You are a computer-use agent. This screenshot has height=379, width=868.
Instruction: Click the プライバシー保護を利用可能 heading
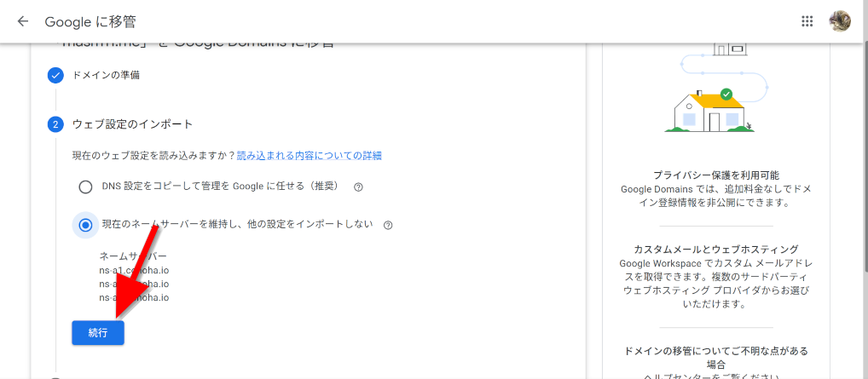tap(715, 175)
